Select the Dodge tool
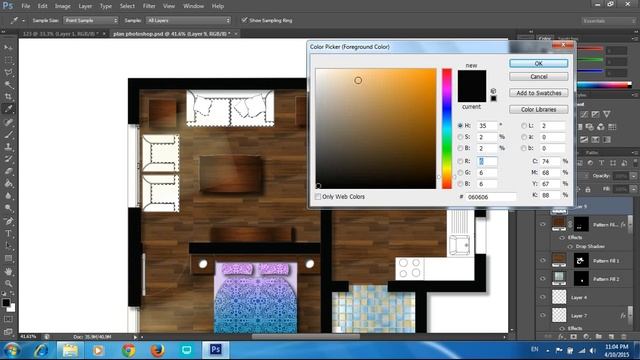This screenshot has width=640, height=360. pyautogui.click(x=8, y=208)
